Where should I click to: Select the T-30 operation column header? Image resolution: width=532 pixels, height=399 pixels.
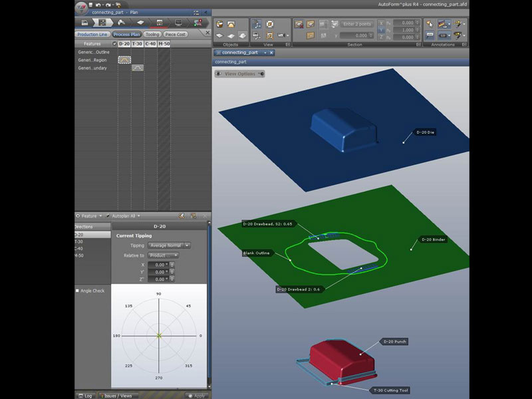point(138,44)
